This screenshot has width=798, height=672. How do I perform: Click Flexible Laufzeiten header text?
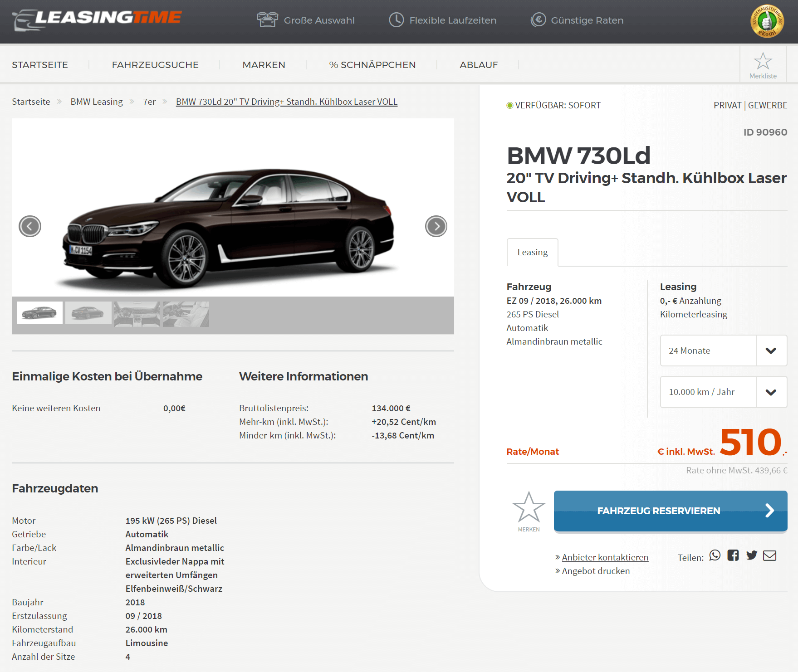(453, 20)
